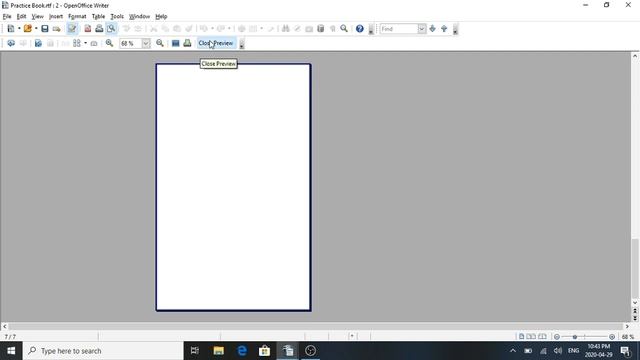Open the standard toolbar options handle
The image size is (640, 360).
371,29
